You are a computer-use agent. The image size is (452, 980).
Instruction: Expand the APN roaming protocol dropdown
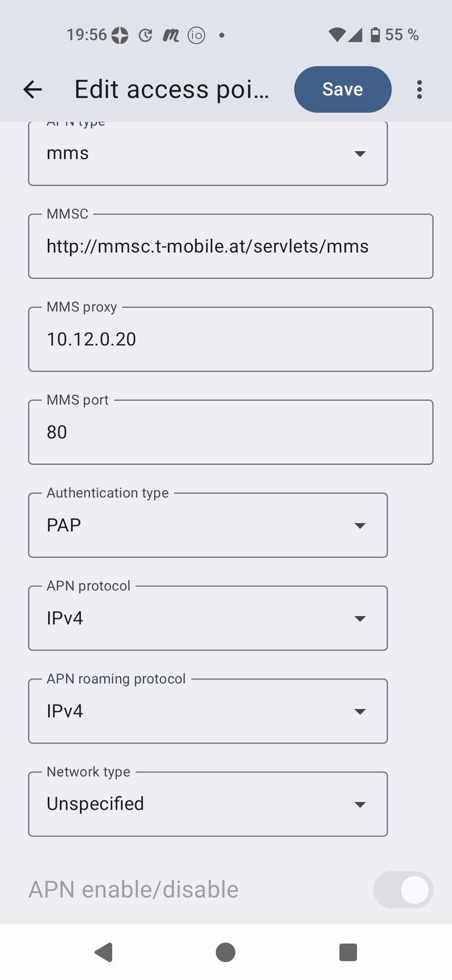point(208,711)
